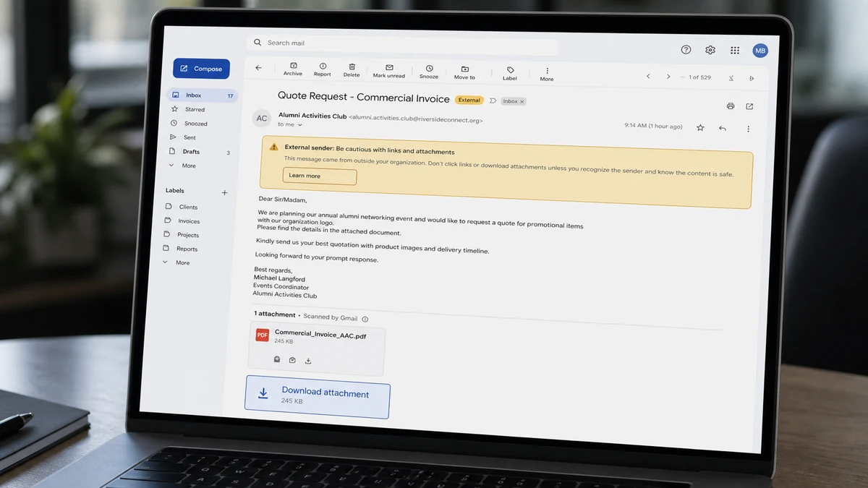The image size is (868, 488).
Task: Open Gmail settings gear
Action: [710, 50]
